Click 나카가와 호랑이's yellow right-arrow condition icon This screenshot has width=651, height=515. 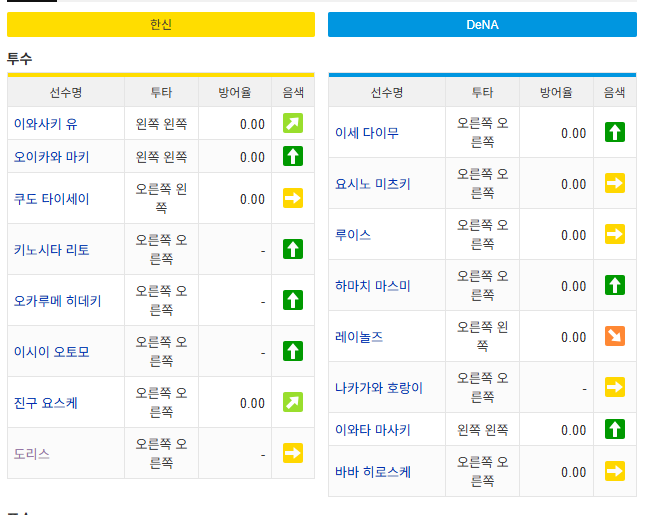click(x=615, y=387)
